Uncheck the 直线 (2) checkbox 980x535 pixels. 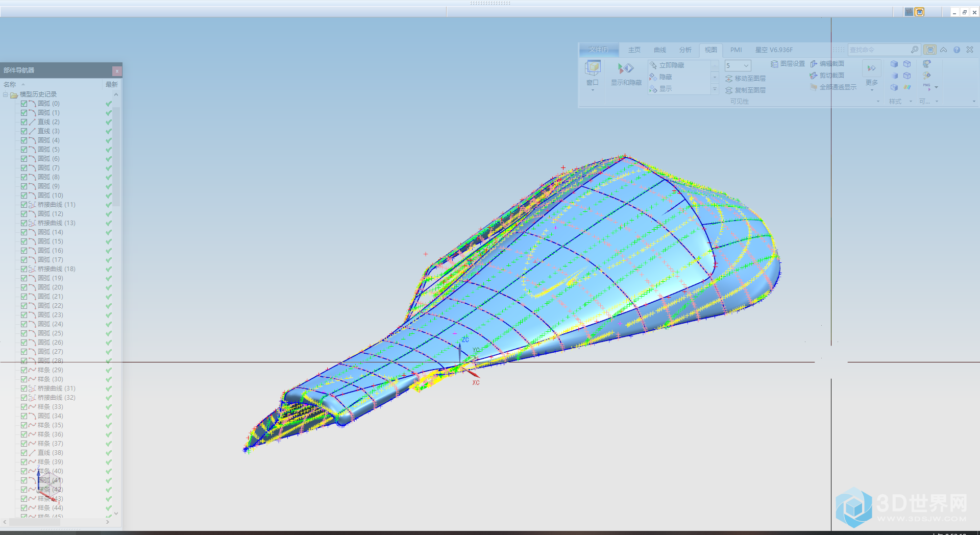coord(24,122)
